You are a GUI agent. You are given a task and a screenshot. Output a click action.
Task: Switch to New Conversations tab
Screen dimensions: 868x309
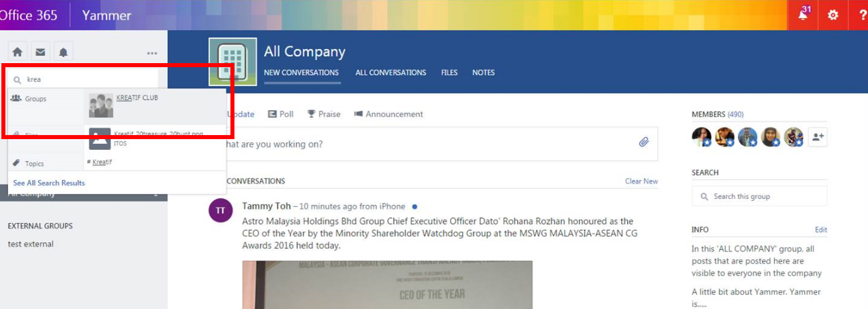pyautogui.click(x=301, y=73)
